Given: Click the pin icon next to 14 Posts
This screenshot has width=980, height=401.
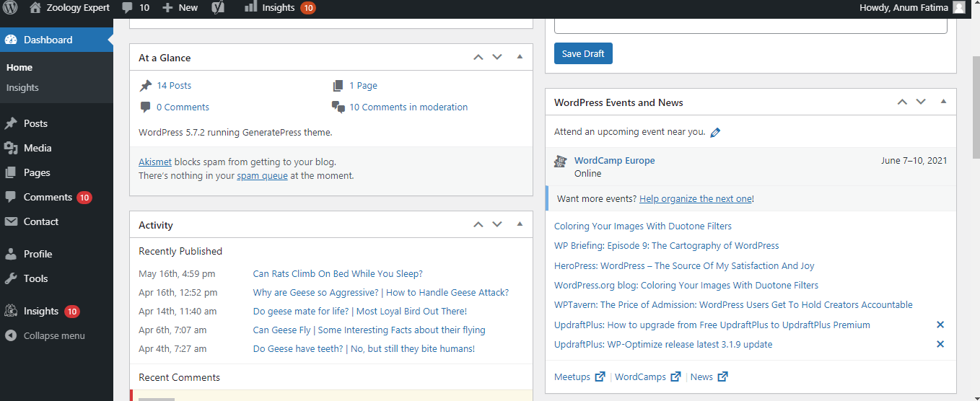Looking at the screenshot, I should (x=146, y=86).
